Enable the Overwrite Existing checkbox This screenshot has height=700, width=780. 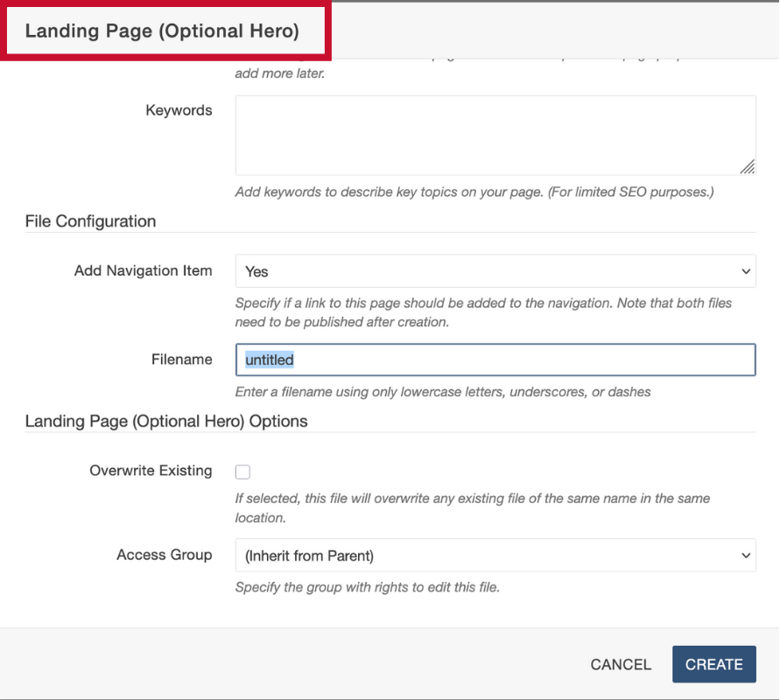tap(242, 471)
